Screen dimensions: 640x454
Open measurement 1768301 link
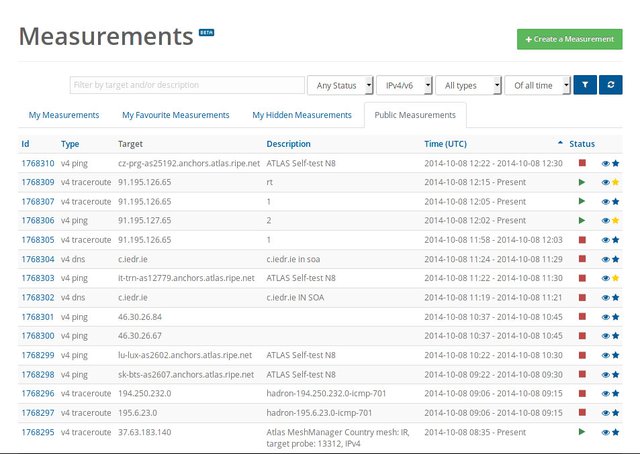[38, 317]
